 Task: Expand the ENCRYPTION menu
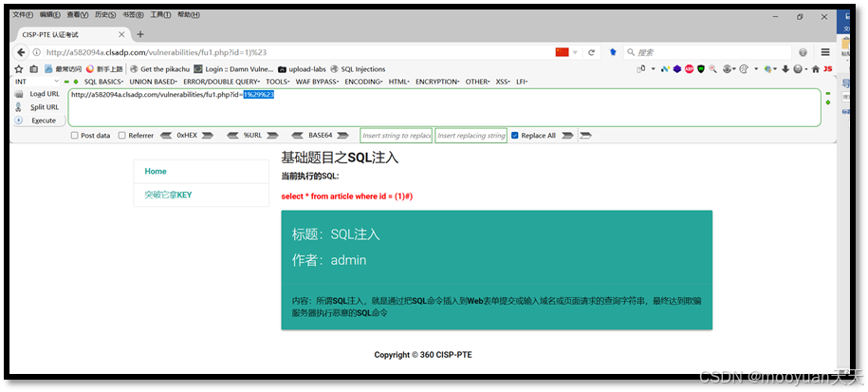[x=438, y=82]
